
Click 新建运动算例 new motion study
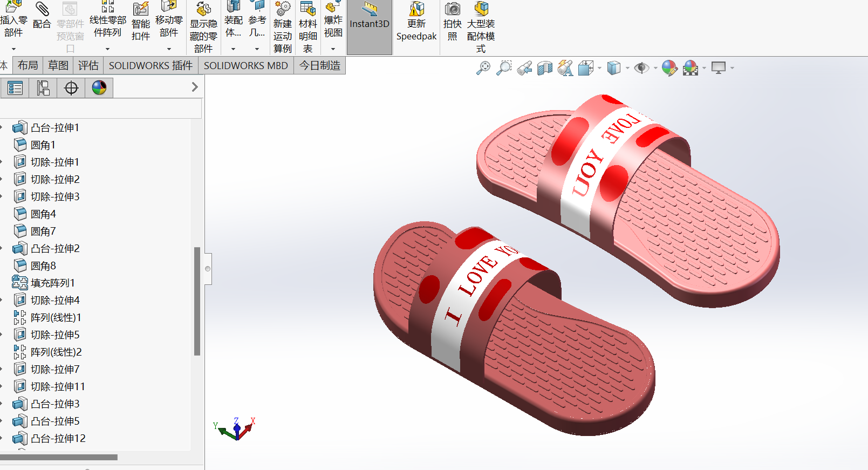(282, 27)
